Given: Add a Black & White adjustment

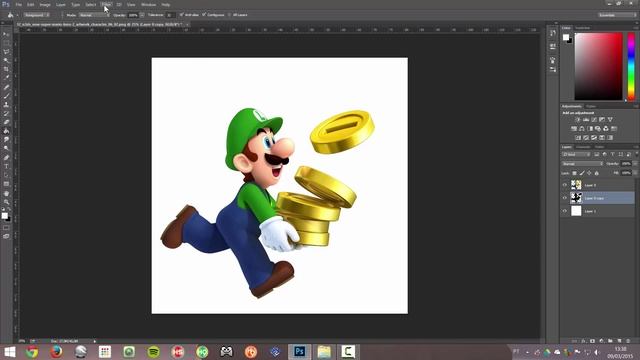Looking at the screenshot, I should click(590, 129).
